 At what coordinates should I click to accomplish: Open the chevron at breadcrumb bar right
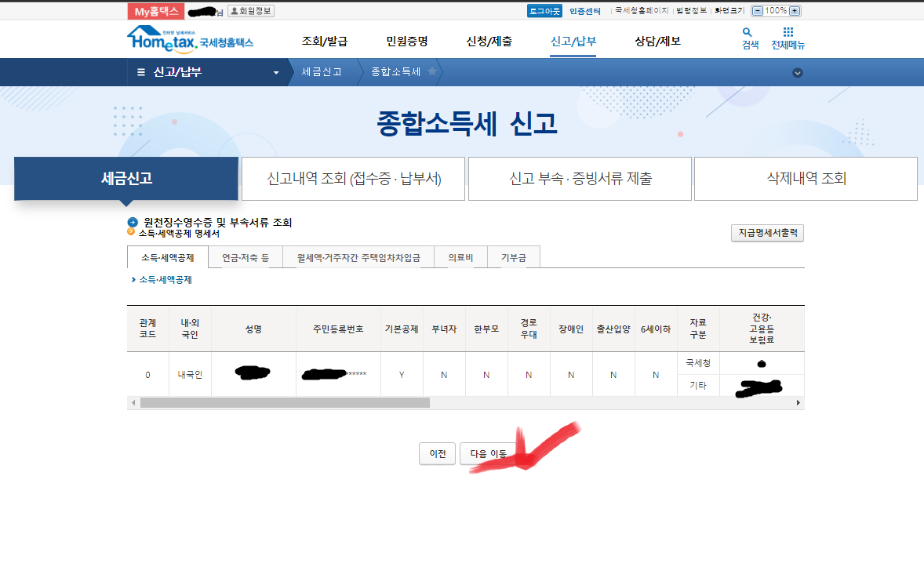pos(798,72)
